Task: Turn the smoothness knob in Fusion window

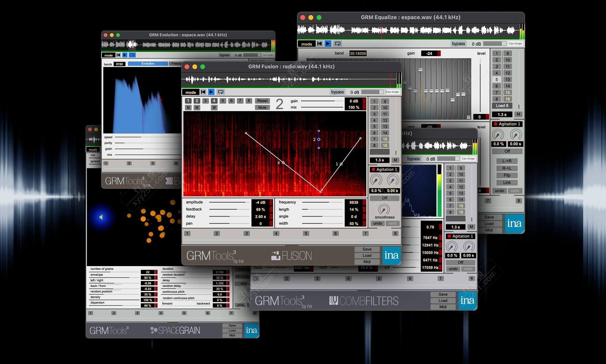Action: pos(384,210)
